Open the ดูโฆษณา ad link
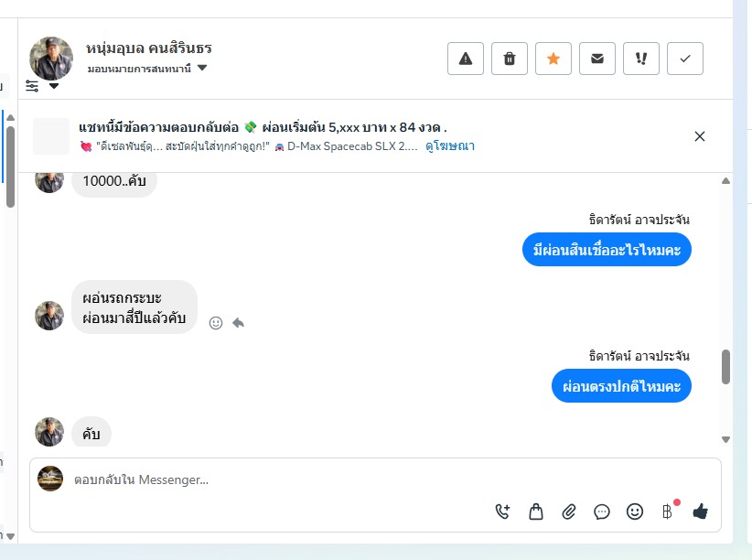The height and width of the screenshot is (560, 752). click(x=449, y=146)
